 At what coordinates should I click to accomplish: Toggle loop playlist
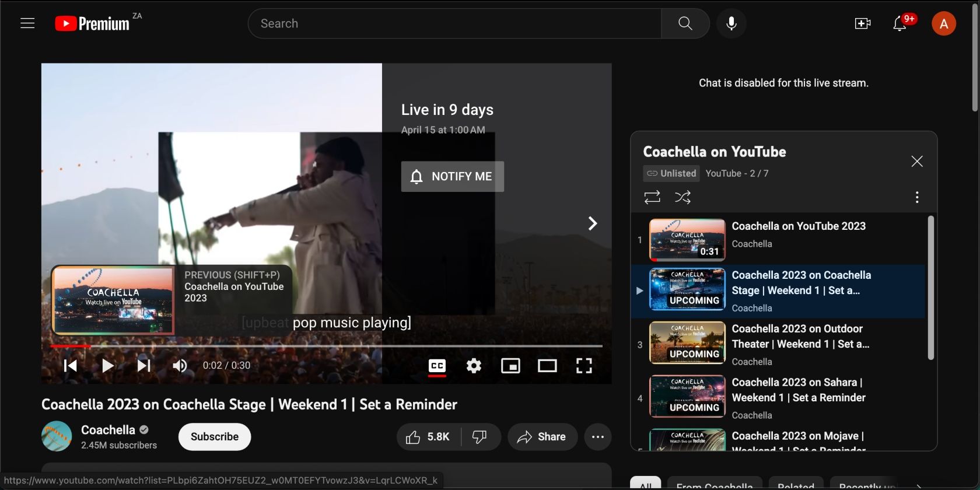click(652, 197)
